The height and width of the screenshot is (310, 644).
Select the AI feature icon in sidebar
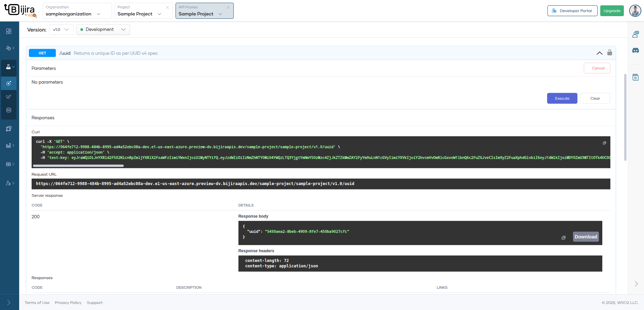click(9, 110)
